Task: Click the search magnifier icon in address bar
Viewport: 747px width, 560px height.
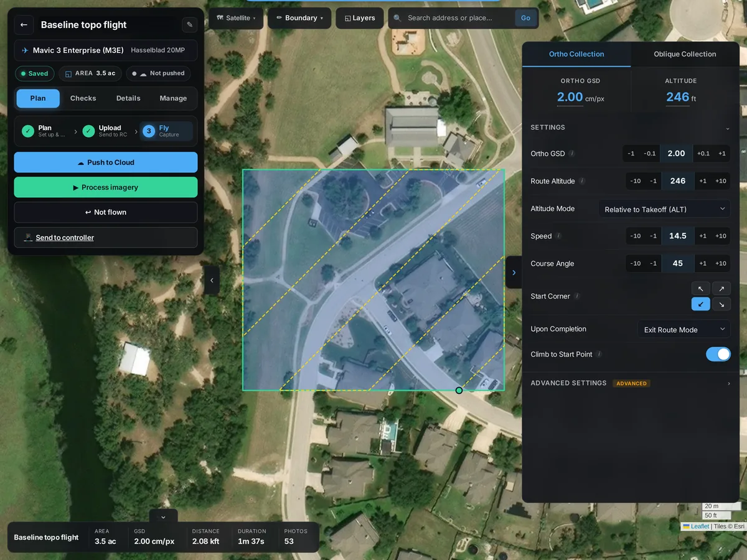Action: tap(397, 18)
